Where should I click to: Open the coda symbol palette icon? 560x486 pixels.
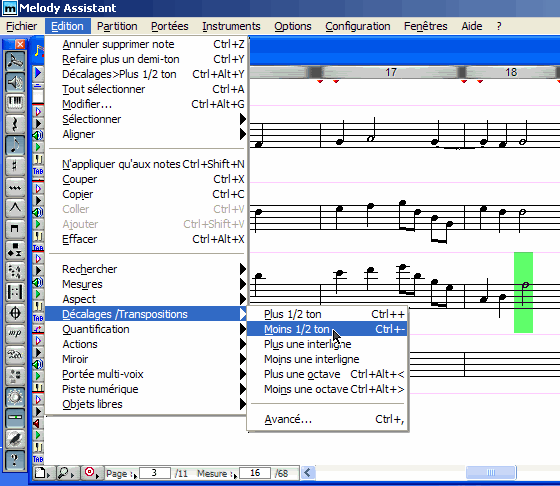click(x=15, y=312)
